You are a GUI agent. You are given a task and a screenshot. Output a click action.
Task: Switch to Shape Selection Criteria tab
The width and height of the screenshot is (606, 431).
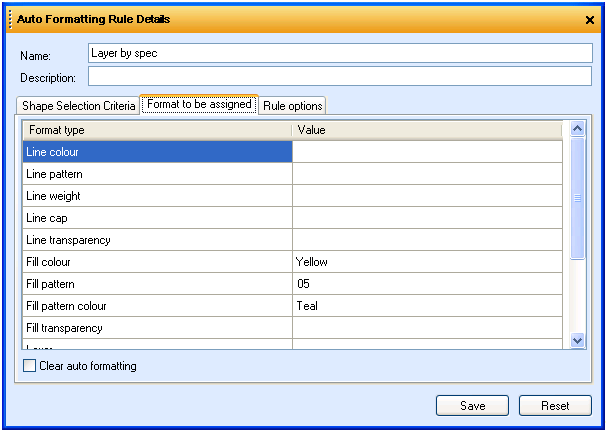pos(78,106)
